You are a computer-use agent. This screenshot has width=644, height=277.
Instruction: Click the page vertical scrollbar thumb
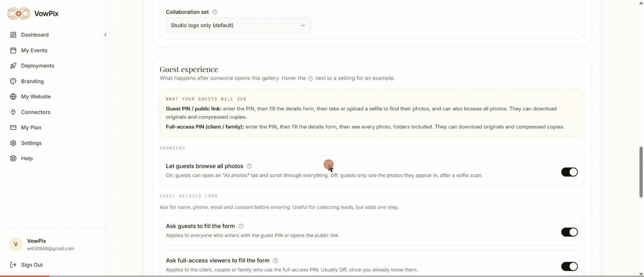(640, 171)
